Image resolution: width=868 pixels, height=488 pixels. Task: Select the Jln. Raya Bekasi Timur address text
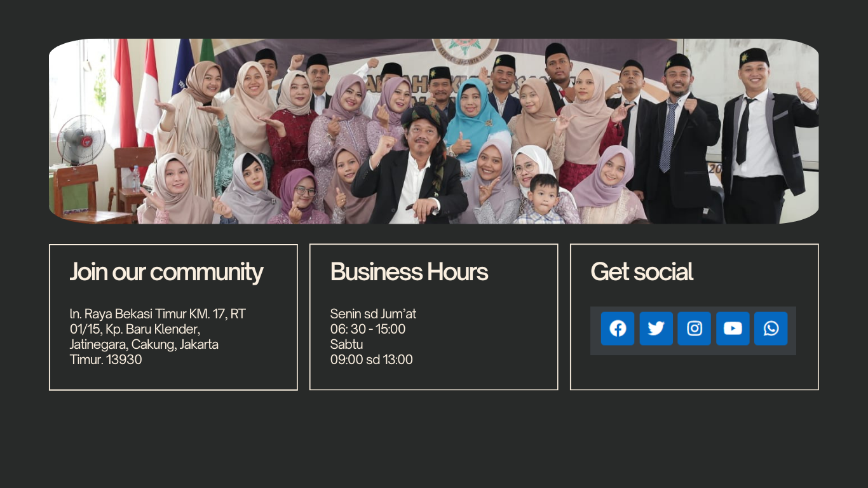pos(158,337)
